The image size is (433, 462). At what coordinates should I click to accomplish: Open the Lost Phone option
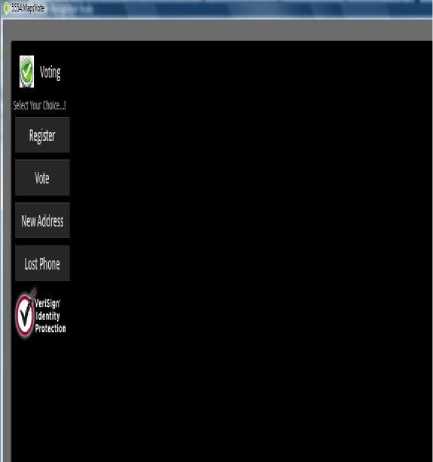tap(42, 263)
